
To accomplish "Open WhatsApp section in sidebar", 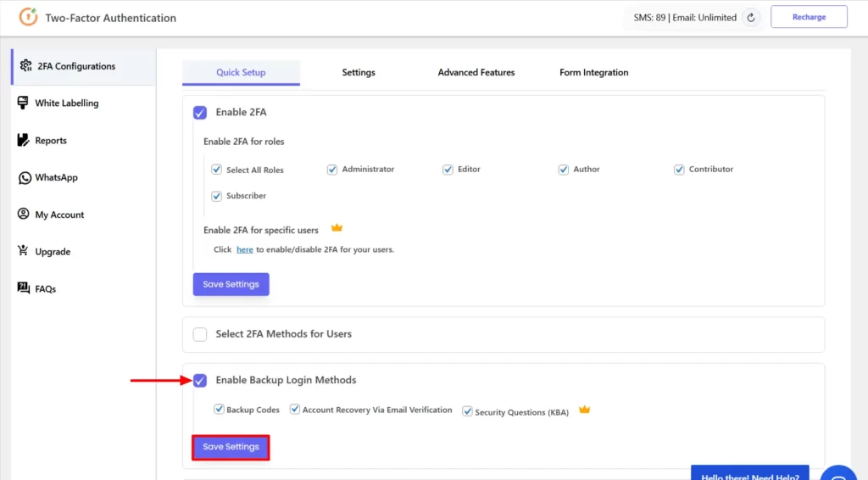I will 56,178.
